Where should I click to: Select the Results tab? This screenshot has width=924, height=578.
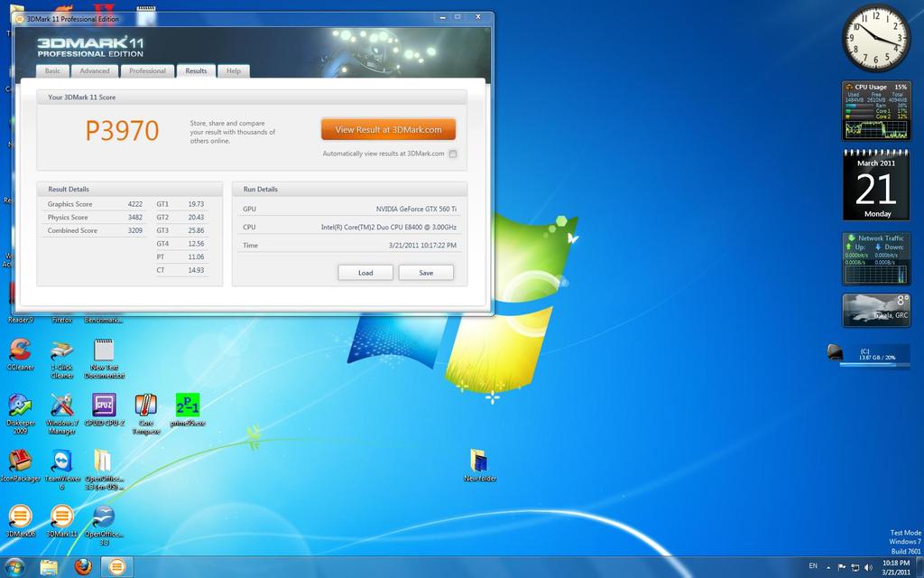196,70
